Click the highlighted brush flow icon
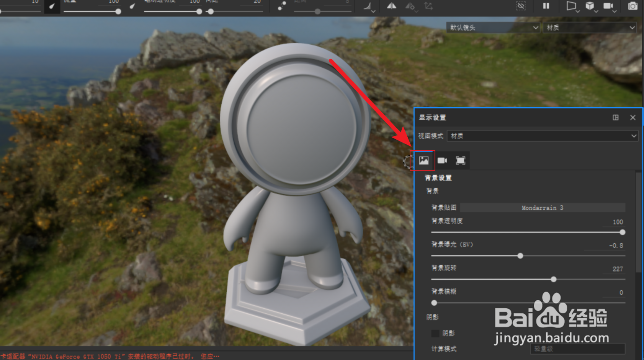This screenshot has height=360, width=644. pyautogui.click(x=52, y=7)
